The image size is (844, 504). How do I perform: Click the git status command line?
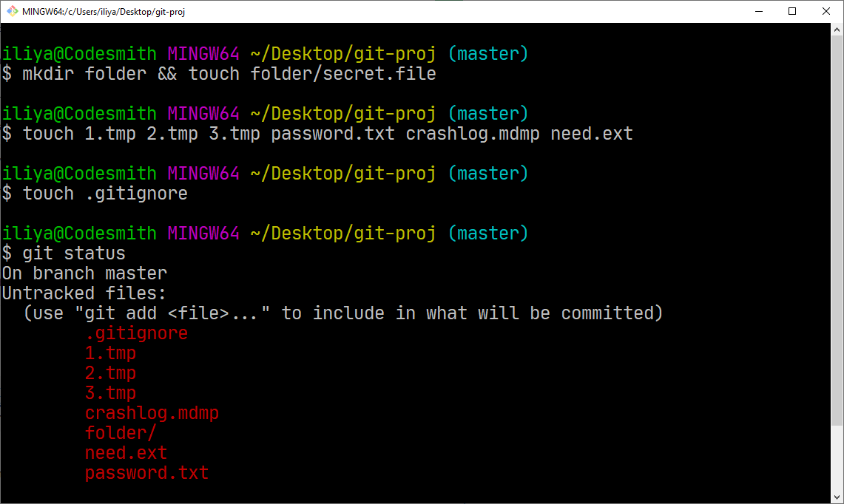click(64, 253)
